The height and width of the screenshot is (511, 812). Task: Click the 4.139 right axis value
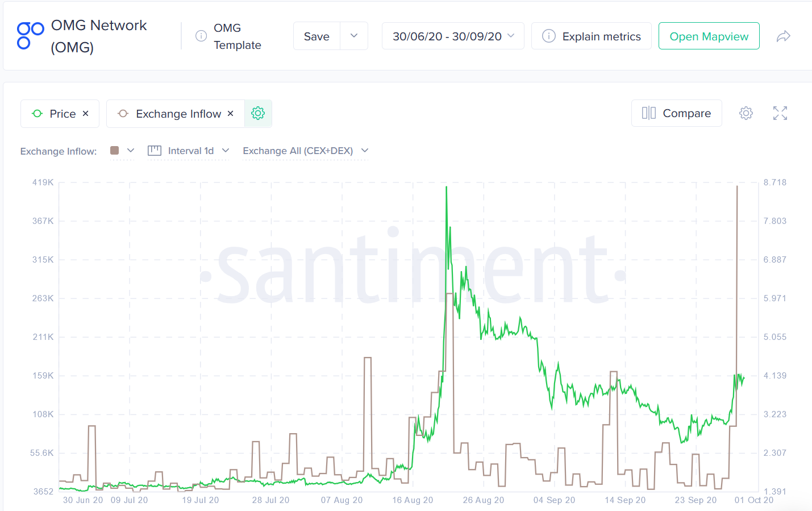click(775, 376)
